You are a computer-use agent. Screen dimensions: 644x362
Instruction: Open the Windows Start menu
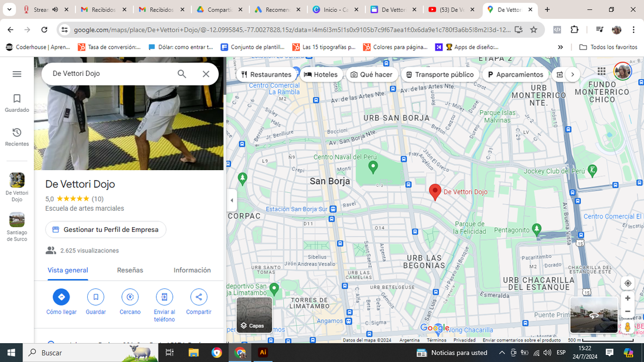11,353
